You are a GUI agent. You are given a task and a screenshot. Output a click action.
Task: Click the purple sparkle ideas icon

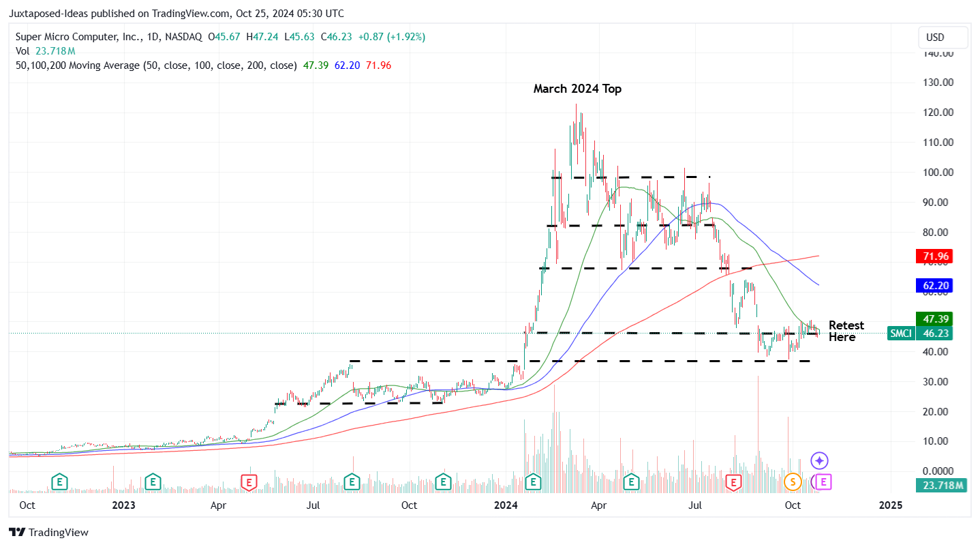pos(819,460)
